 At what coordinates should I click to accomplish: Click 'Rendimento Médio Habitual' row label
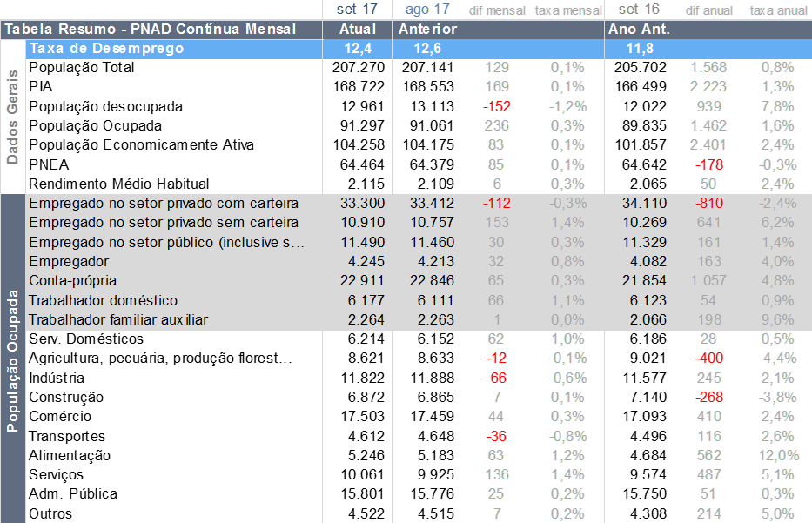pos(119,184)
